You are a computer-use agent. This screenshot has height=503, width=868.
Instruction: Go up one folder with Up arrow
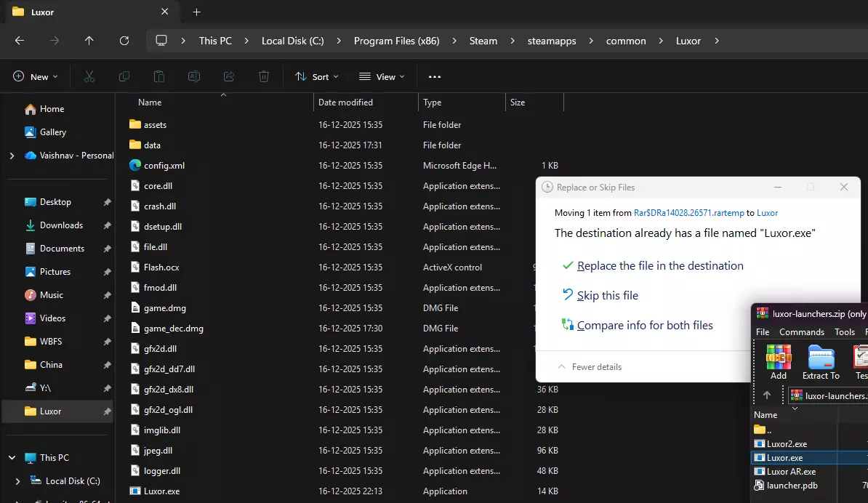coord(89,41)
